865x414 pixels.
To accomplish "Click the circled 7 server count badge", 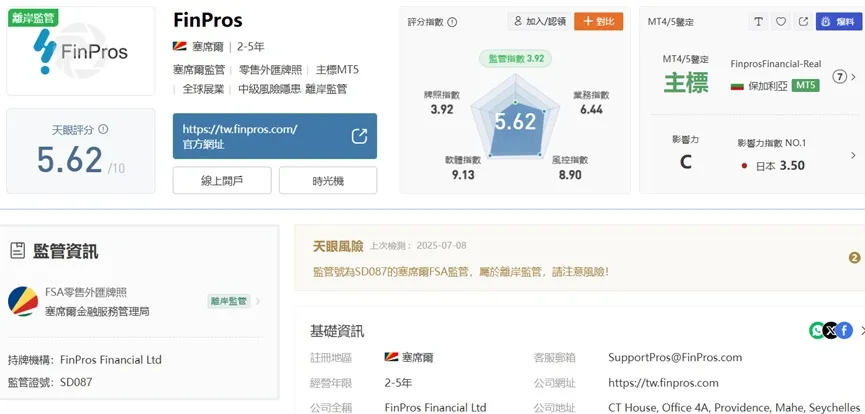I will tap(839, 77).
